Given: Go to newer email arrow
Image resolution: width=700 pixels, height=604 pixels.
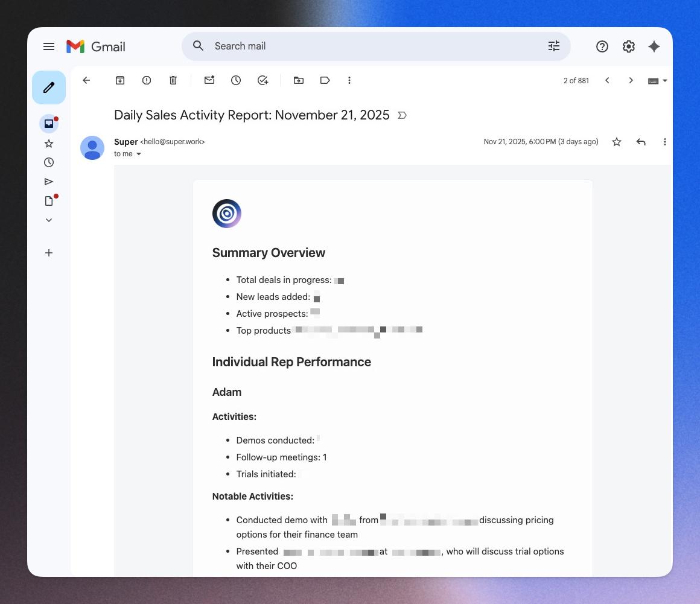Looking at the screenshot, I should pos(607,80).
